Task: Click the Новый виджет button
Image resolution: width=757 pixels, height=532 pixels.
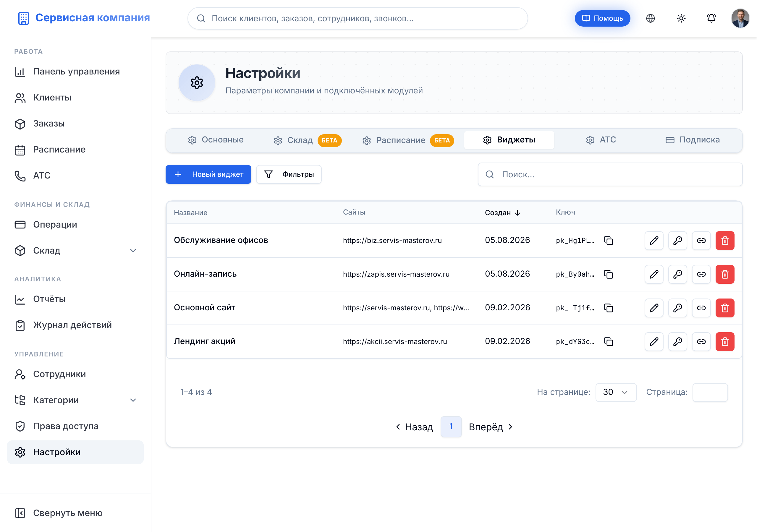Action: [x=208, y=174]
